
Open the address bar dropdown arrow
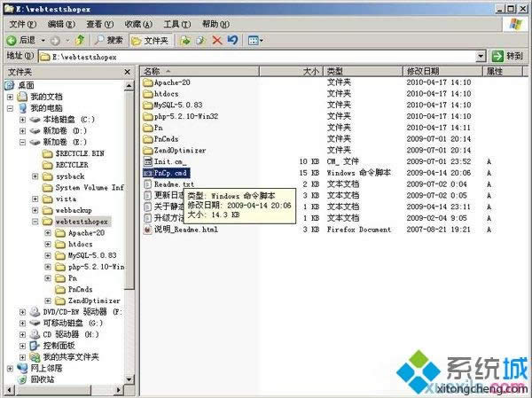pyautogui.click(x=480, y=56)
